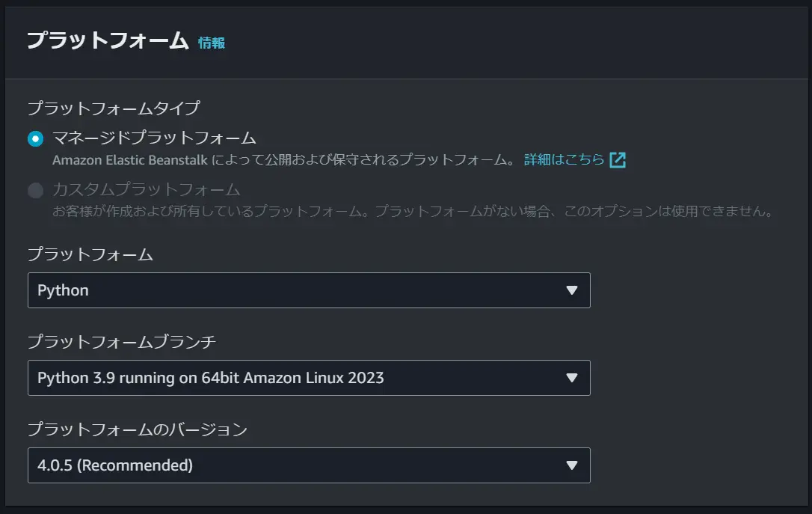Open the 4.0.5 (Recommended) version dropdown
The image size is (812, 514).
[309, 465]
